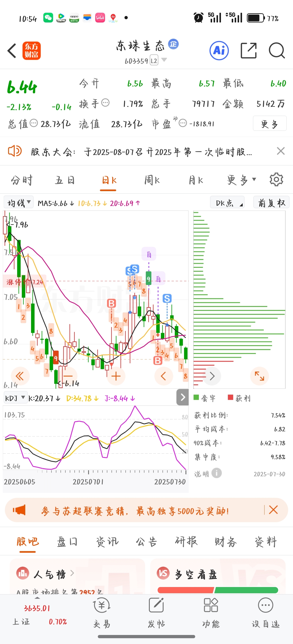The height and width of the screenshot is (644, 293).
Task: Tap the green 套牢 legend swatch
Action: 196,397
